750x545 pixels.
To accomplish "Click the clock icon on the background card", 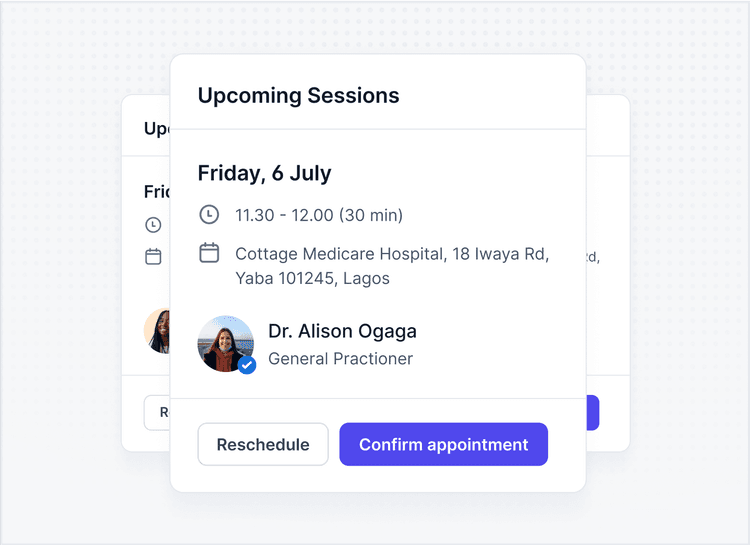I will (153, 225).
